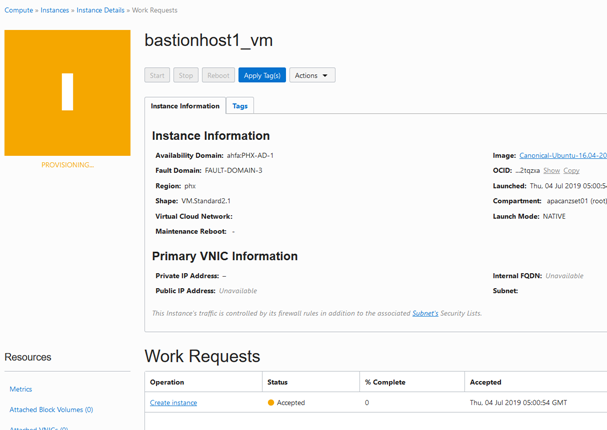The width and height of the screenshot is (607, 430).
Task: Select Metrics in the Resources list
Action: pos(21,389)
